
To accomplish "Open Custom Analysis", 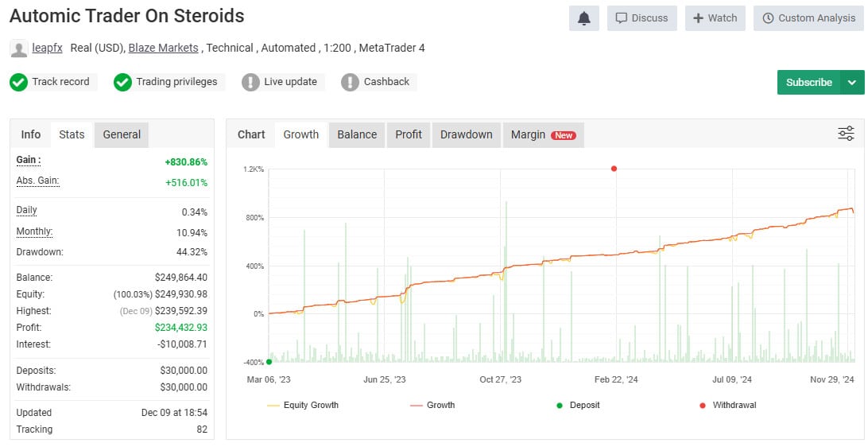I will click(808, 18).
